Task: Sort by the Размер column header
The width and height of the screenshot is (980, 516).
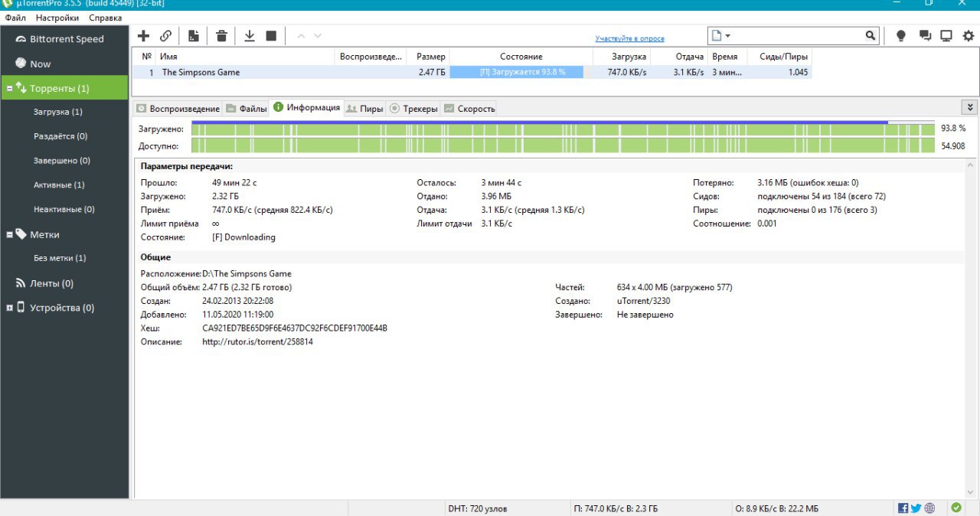Action: (429, 57)
